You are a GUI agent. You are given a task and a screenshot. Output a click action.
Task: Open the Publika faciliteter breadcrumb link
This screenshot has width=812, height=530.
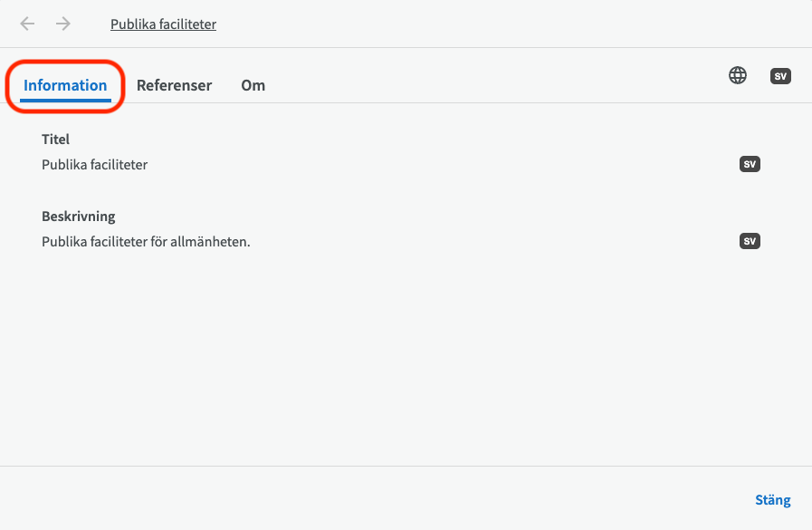coord(163,24)
